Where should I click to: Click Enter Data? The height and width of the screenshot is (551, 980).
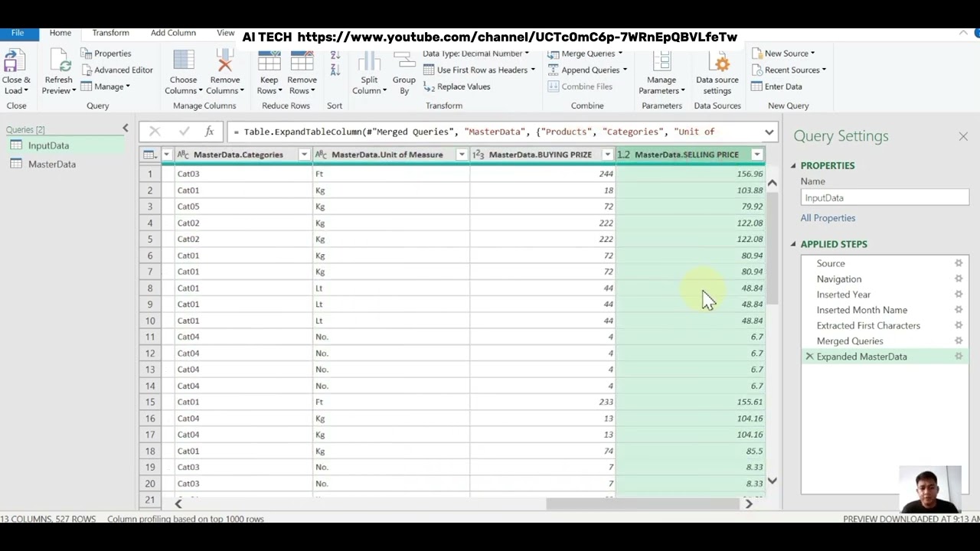(x=776, y=86)
